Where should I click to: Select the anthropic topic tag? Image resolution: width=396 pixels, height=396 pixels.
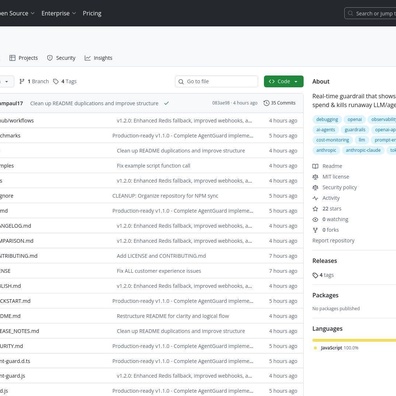point(326,150)
